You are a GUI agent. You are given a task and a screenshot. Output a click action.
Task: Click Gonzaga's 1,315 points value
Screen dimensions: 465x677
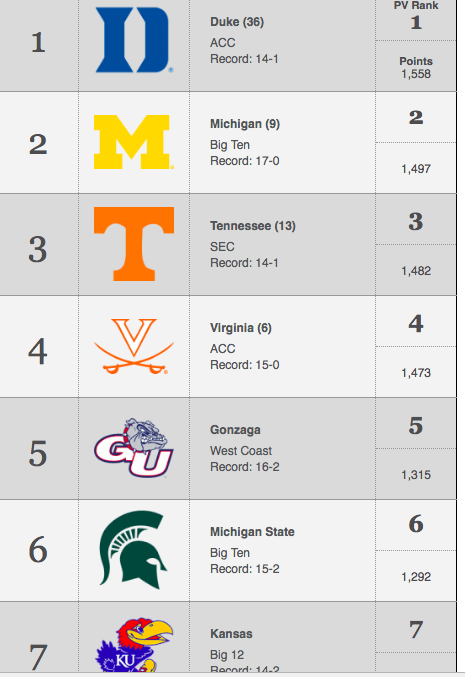(x=416, y=475)
